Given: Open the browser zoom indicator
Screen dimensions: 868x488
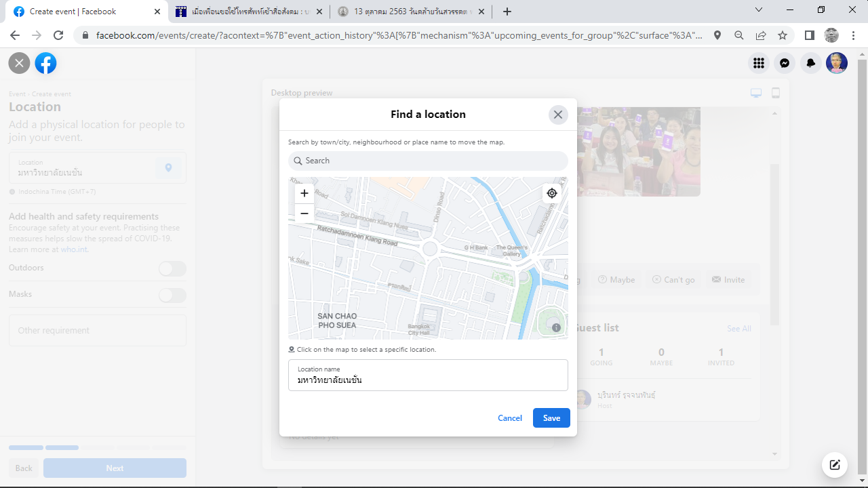Looking at the screenshot, I should (739, 35).
